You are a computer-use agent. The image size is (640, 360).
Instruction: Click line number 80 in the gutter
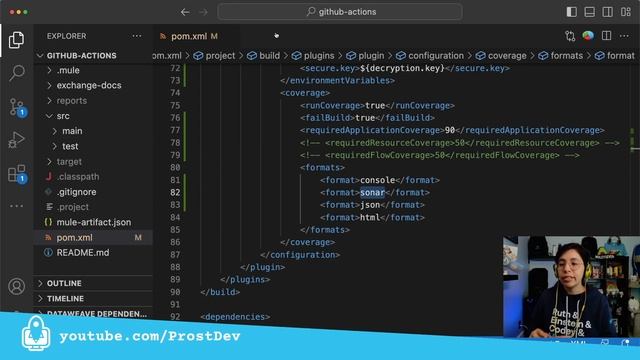[x=175, y=168]
